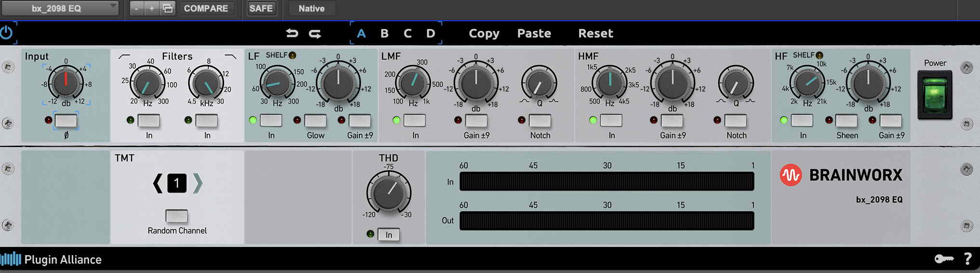Viewport: 980px width, 273px height.
Task: Enable the HMF Notch button
Action: pyautogui.click(x=736, y=120)
